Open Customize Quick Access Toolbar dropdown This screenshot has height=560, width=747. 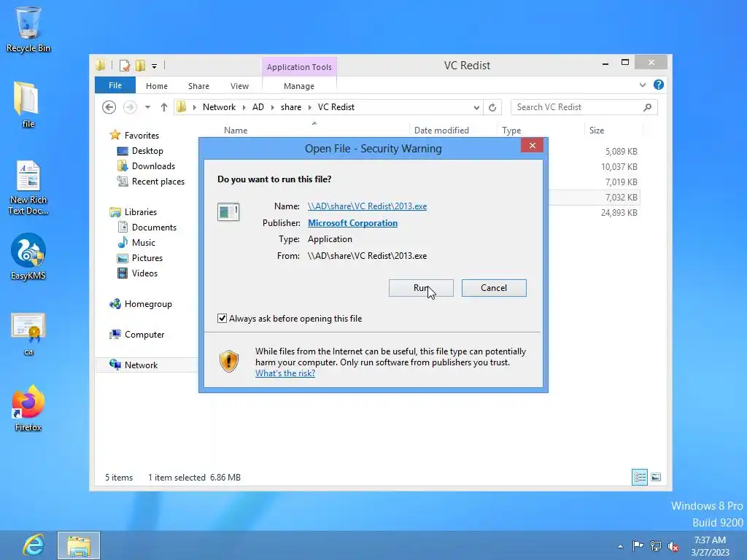click(x=154, y=66)
